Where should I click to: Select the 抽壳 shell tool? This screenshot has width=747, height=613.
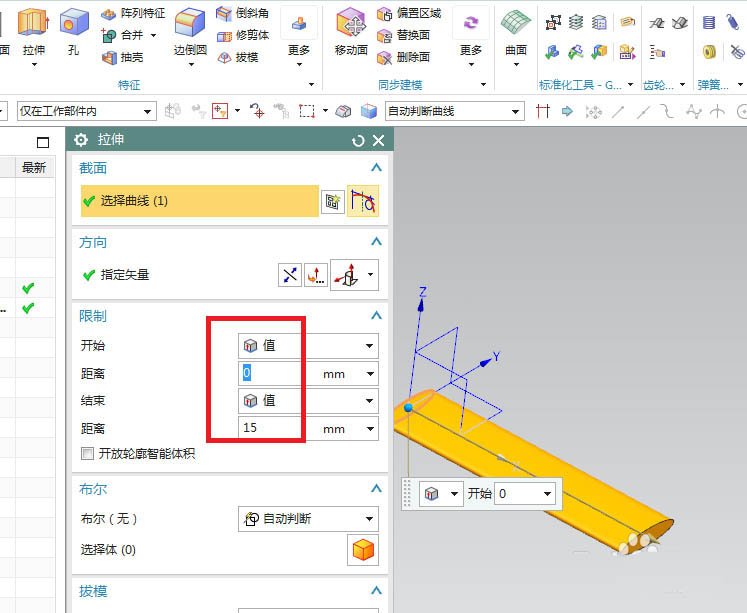click(122, 57)
